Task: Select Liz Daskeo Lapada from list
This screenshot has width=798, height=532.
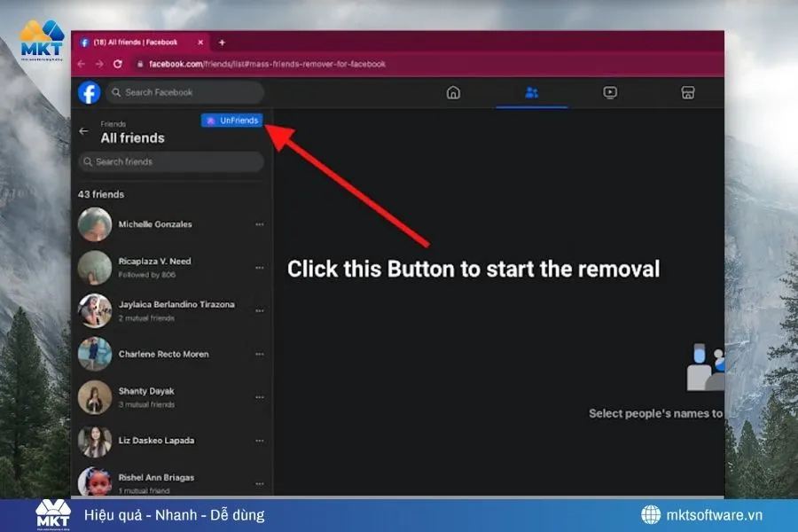Action: pos(156,441)
